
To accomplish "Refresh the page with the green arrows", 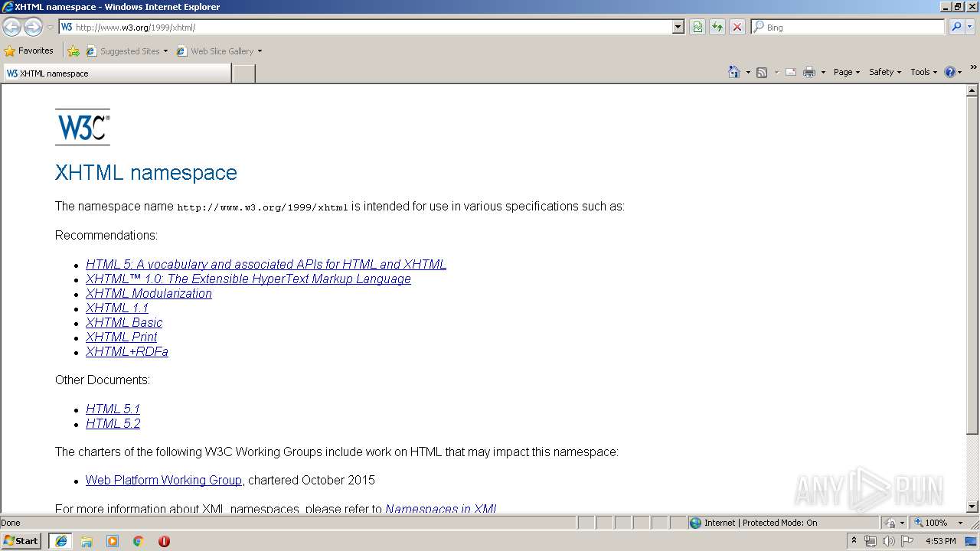I will click(717, 27).
